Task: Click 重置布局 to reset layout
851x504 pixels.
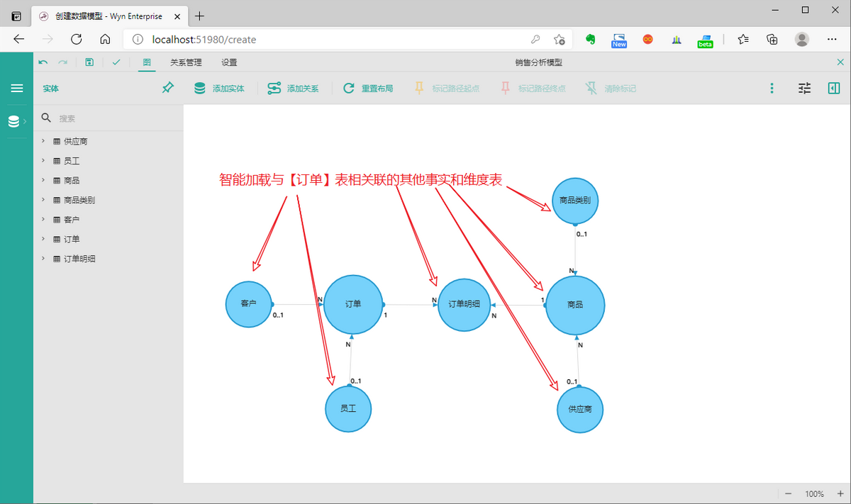Action: pyautogui.click(x=368, y=89)
